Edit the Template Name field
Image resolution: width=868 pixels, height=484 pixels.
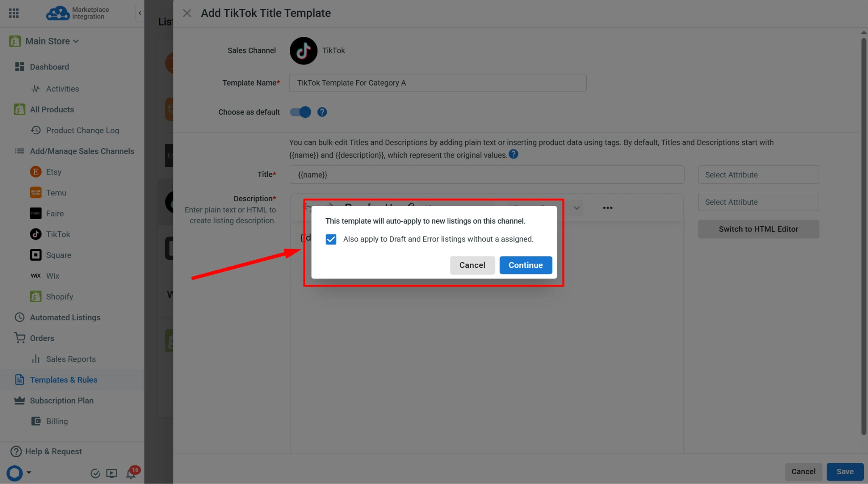pyautogui.click(x=437, y=83)
